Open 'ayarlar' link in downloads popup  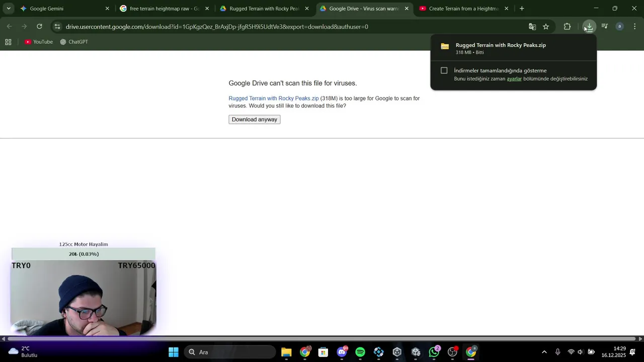coord(514,79)
